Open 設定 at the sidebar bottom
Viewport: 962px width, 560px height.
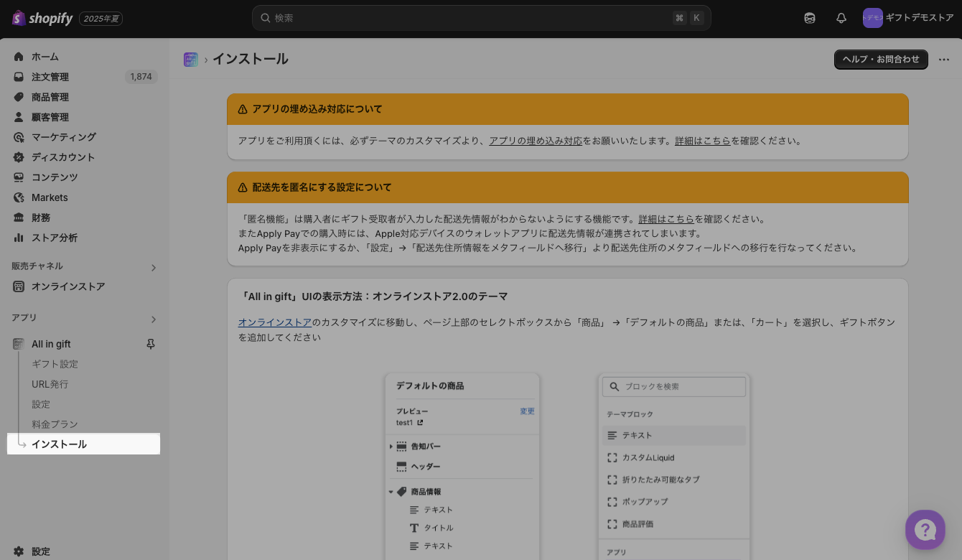point(41,551)
